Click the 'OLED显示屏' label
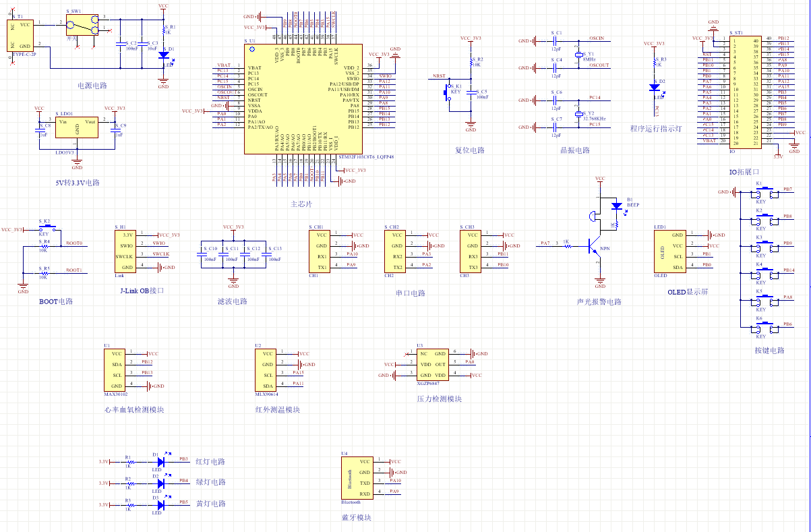This screenshot has width=811, height=532. [x=688, y=292]
